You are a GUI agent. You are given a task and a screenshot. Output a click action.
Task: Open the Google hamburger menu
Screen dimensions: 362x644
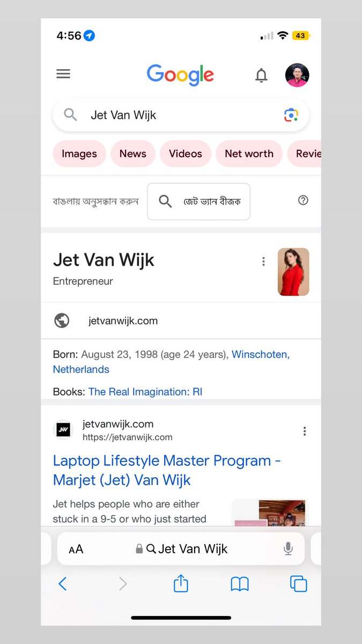63,74
